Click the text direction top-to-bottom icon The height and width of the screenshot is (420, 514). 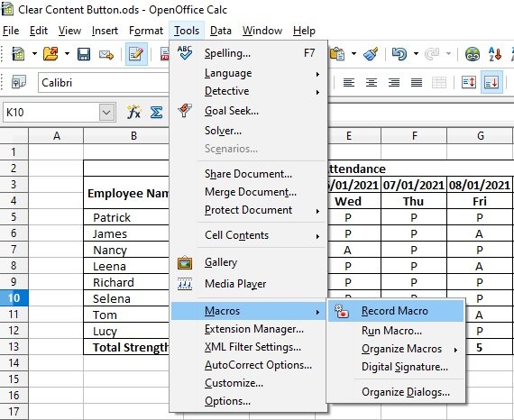tap(469, 82)
